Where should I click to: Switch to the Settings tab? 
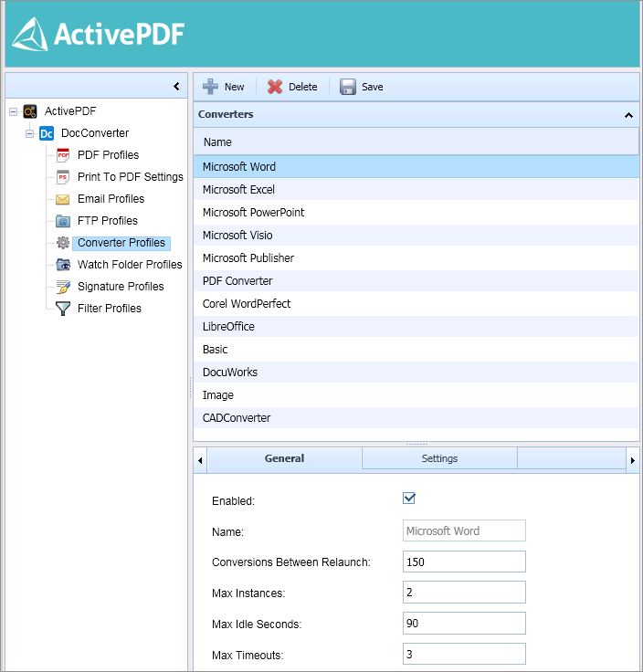click(439, 458)
